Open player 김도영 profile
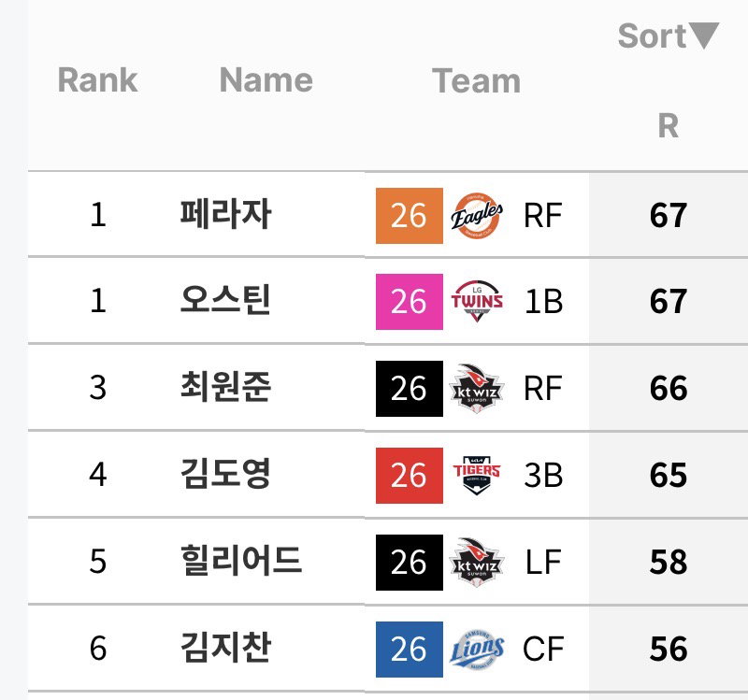 [225, 474]
